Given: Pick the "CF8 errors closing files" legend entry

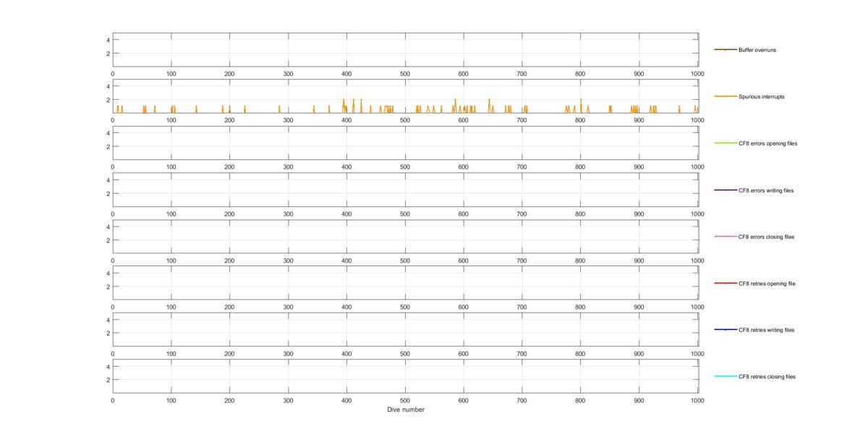Looking at the screenshot, I should coord(766,237).
